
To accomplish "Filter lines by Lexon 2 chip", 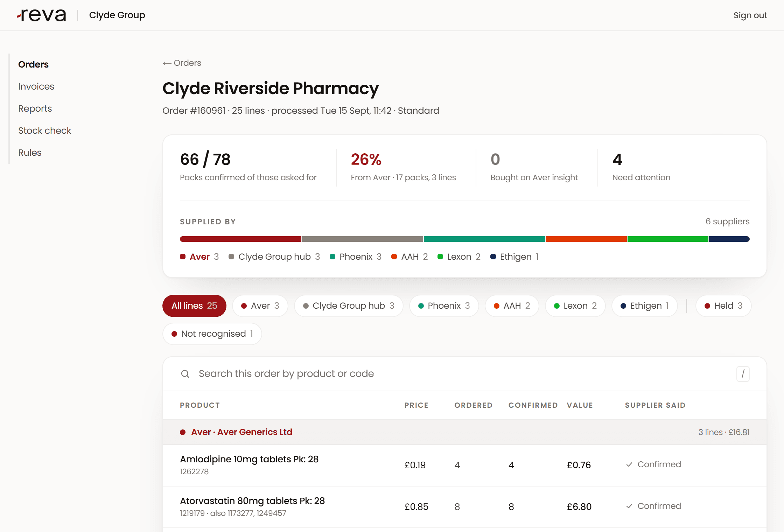I will coord(575,306).
